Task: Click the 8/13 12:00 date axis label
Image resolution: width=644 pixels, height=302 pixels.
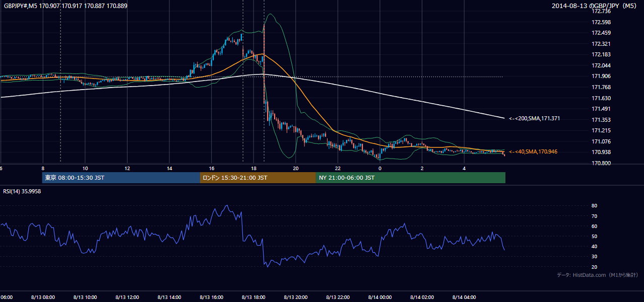Action: coord(128,297)
